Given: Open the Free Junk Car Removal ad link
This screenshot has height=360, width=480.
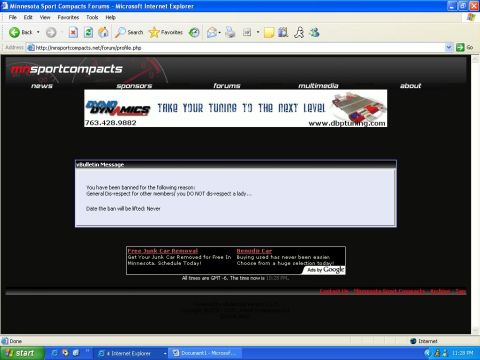Looking at the screenshot, I should [163, 251].
